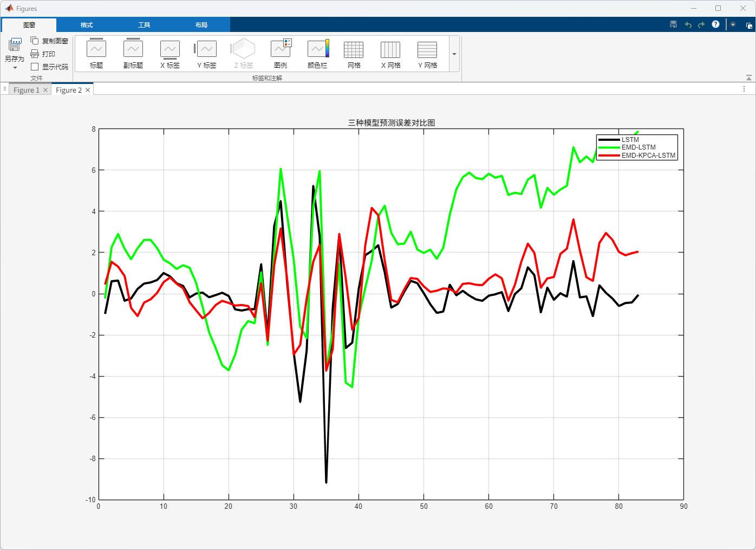This screenshot has width=756, height=550.
Task: Click the EMD-LSTM legend entry
Action: click(x=638, y=147)
